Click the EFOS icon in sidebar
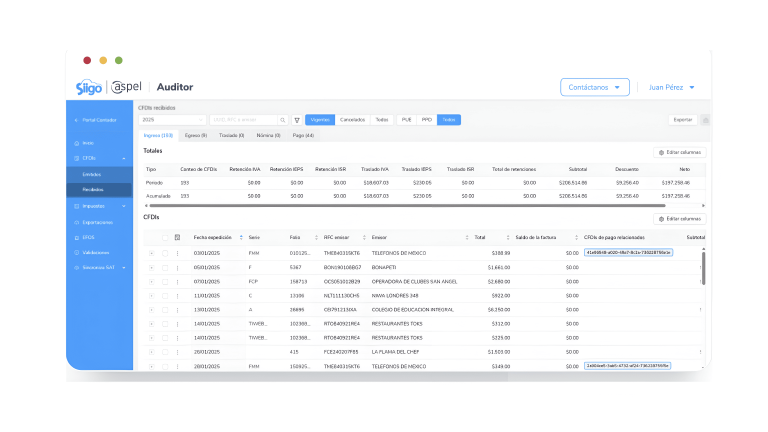Viewport: 768px width, 432px height. pyautogui.click(x=76, y=237)
